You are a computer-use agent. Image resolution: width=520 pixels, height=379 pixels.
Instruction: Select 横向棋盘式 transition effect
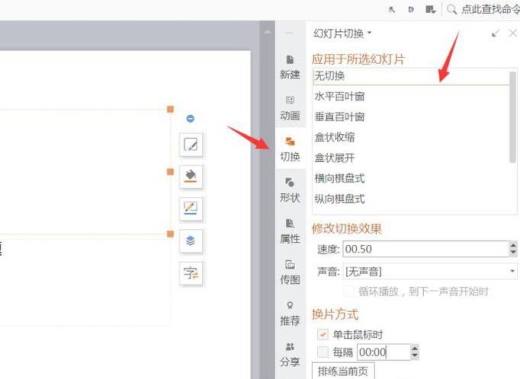click(411, 178)
